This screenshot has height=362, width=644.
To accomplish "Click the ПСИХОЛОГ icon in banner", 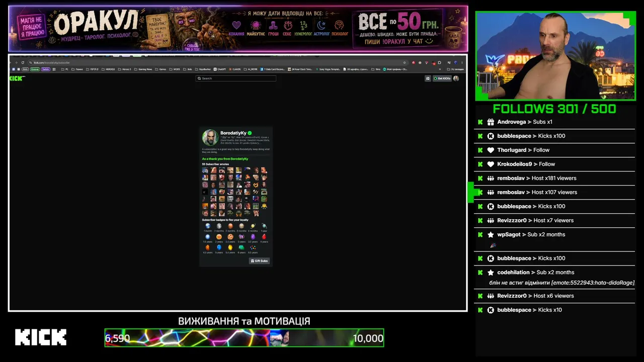I will point(340,25).
